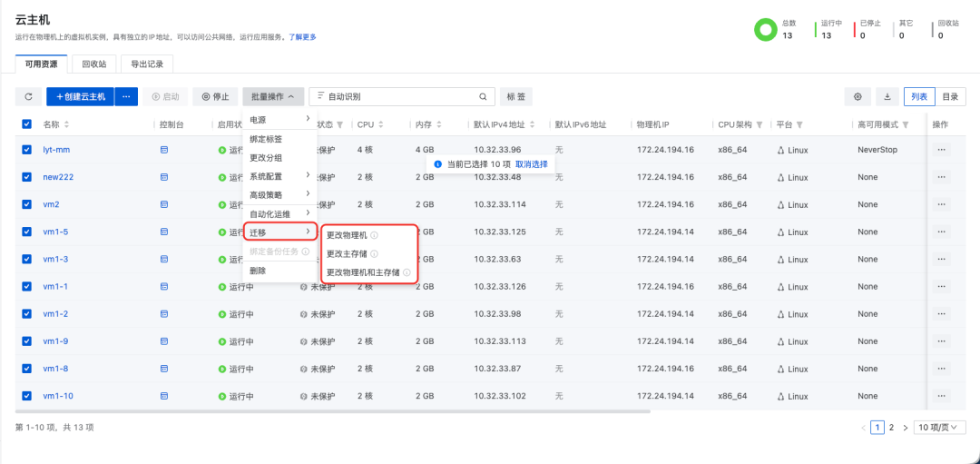
Task: Open console icon for vm1-5
Action: tap(163, 232)
